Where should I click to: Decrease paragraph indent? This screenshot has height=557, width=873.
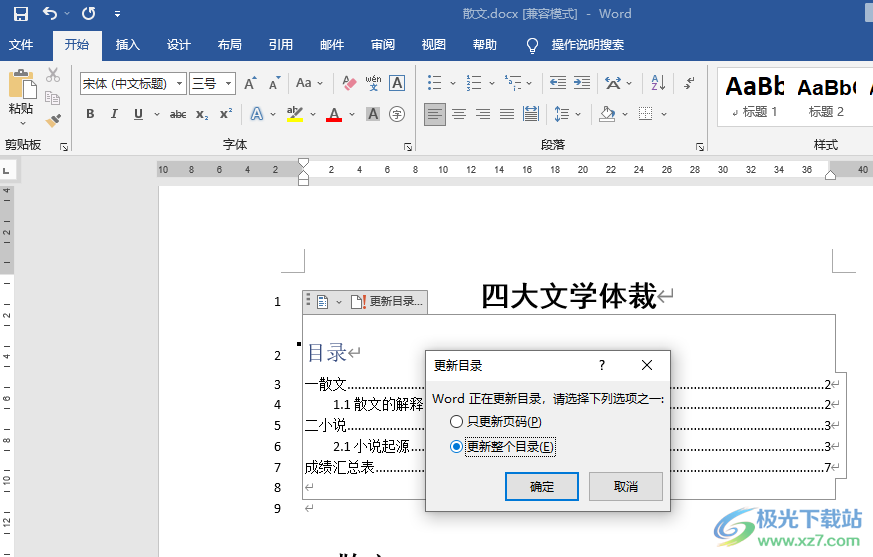tap(557, 84)
